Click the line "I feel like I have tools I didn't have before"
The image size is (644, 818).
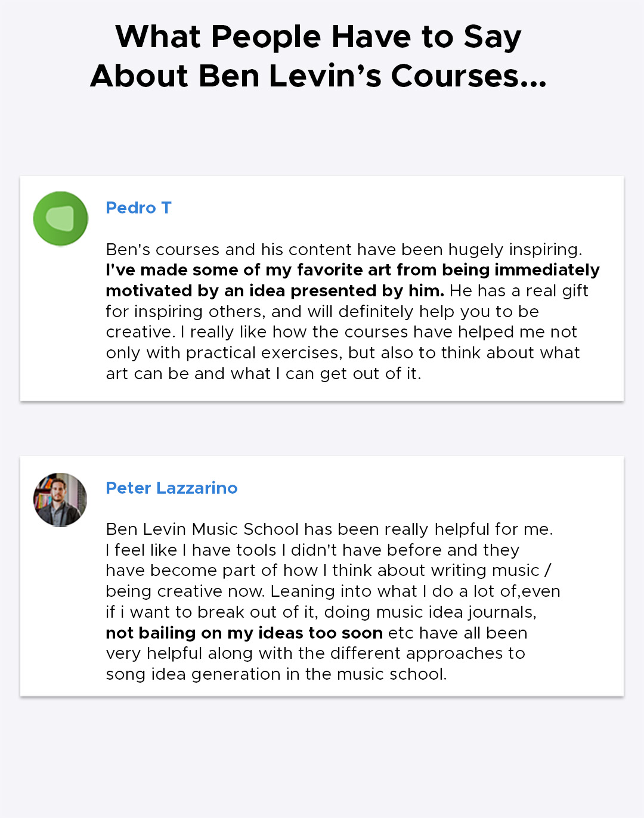click(x=312, y=550)
